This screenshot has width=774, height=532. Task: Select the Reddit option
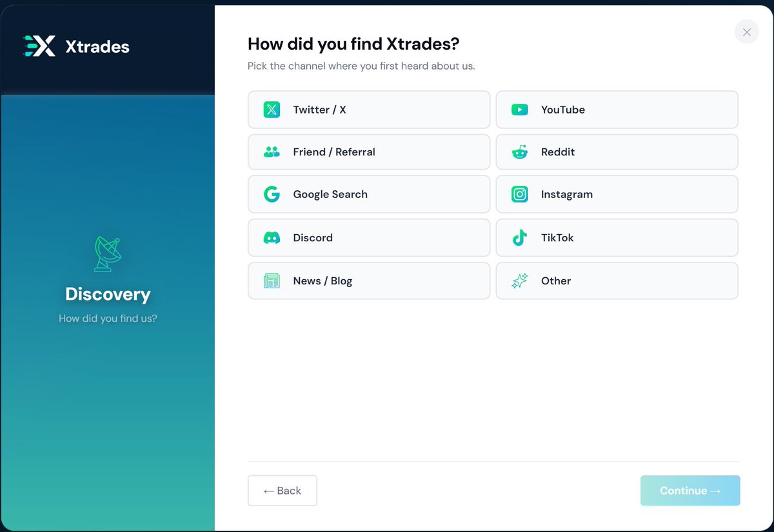click(617, 152)
